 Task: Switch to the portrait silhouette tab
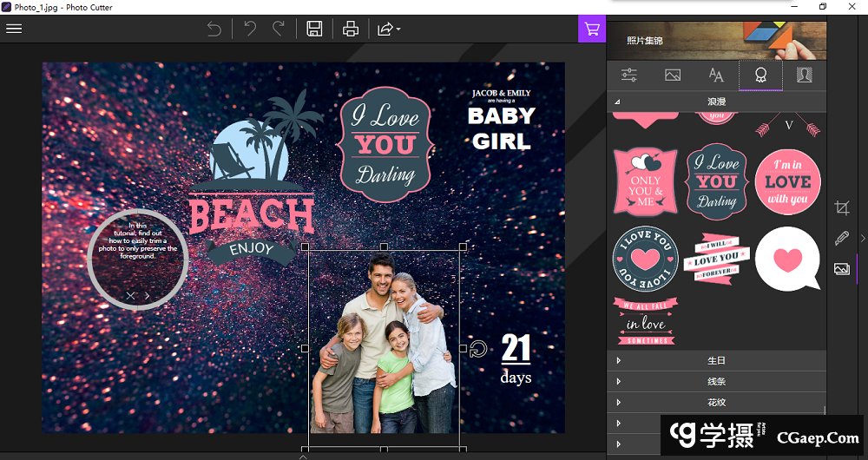[804, 76]
